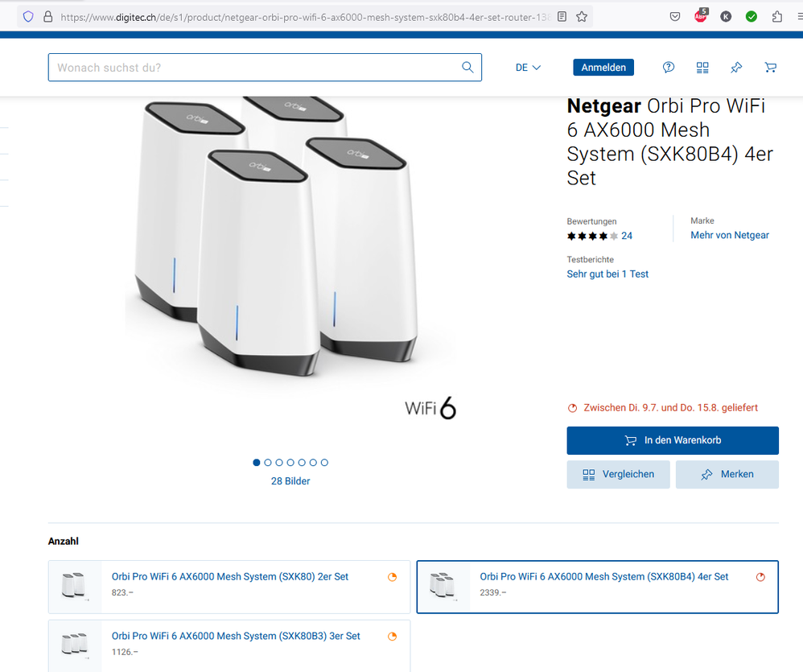Viewport: 803px width, 672px height.
Task: Open the shopping cart icon in header
Action: 770,67
